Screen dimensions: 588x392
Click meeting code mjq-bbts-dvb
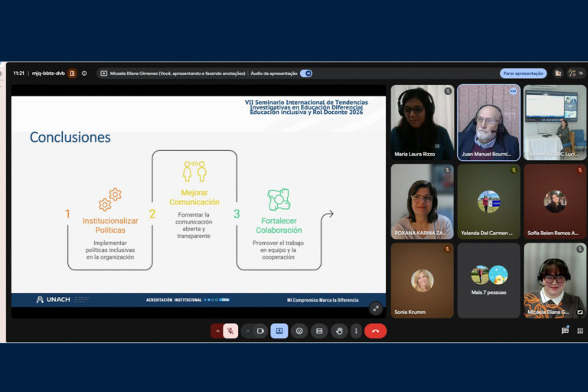(x=48, y=73)
